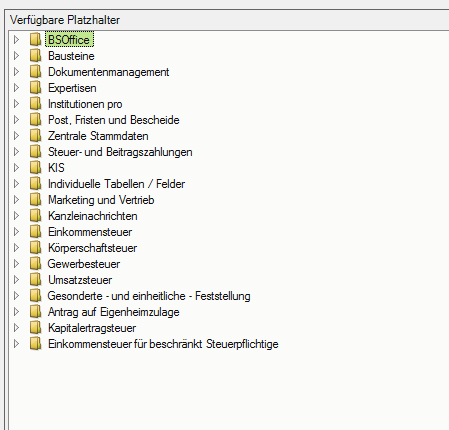Expand the Bausteine node arrow
The width and height of the screenshot is (449, 430).
[16, 56]
